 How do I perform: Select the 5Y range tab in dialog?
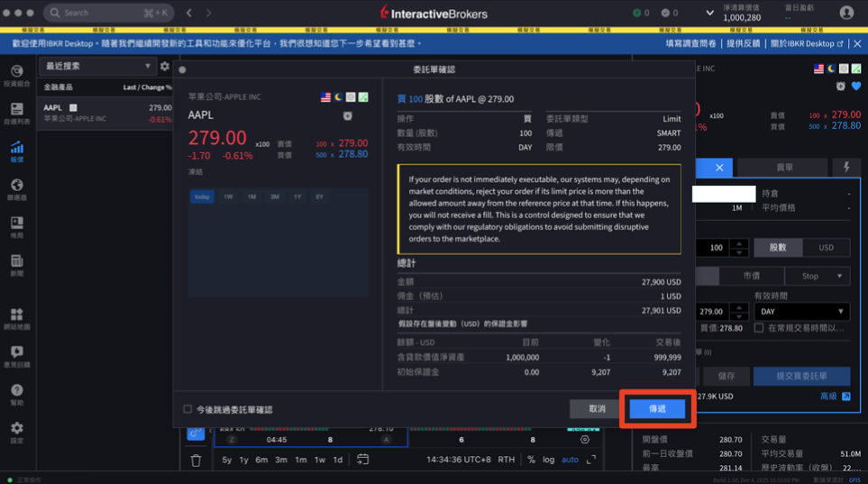tap(319, 196)
